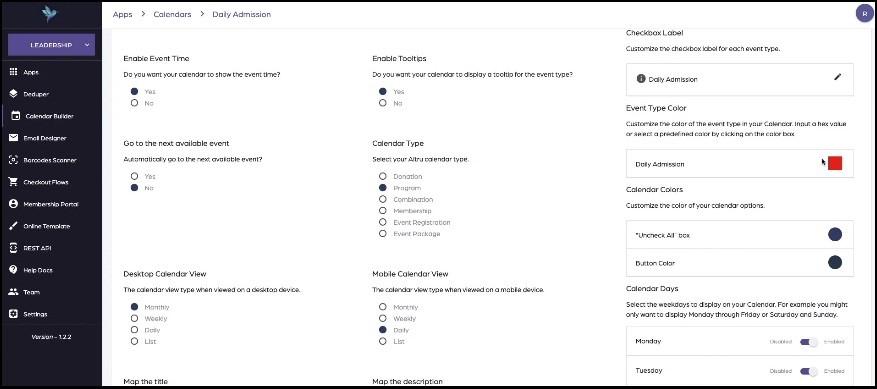Image resolution: width=877 pixels, height=389 pixels.
Task: Select No under Enable Event Time
Action: click(x=134, y=103)
